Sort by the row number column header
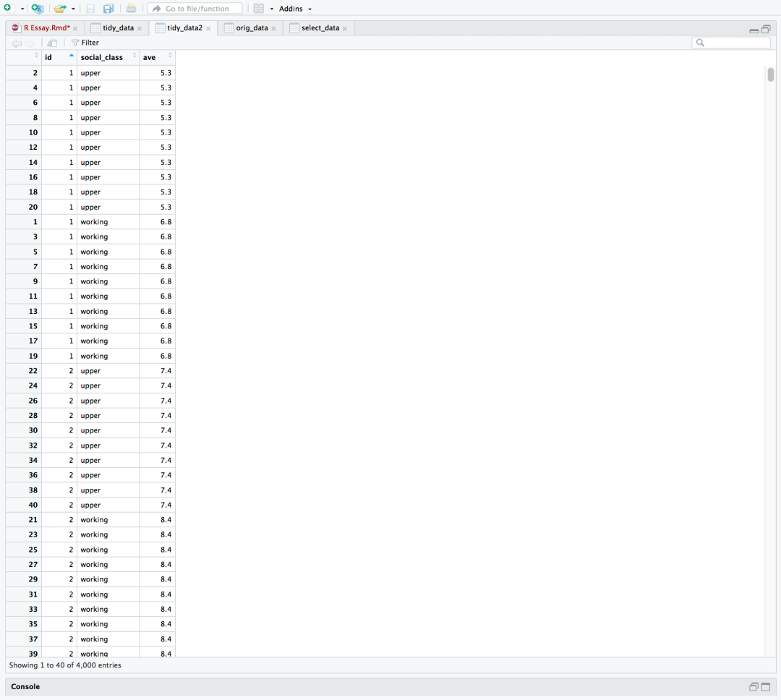This screenshot has height=700, width=781. 23,57
